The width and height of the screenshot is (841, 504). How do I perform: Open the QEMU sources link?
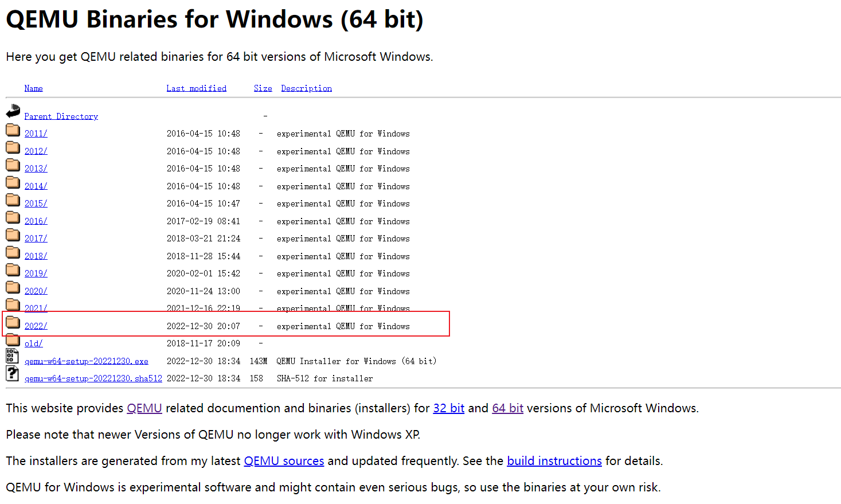tap(284, 461)
